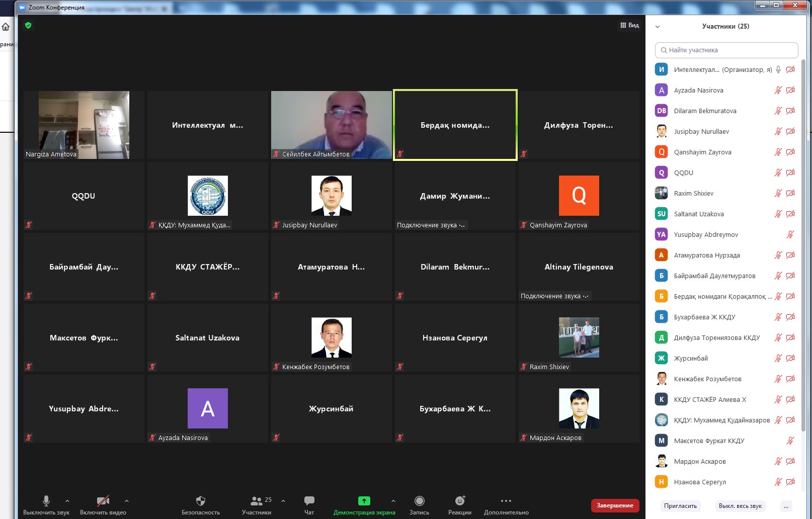Viewport: 812px width, 519px height.
Task: Collapse participants panel with the top chevron
Action: click(x=657, y=27)
